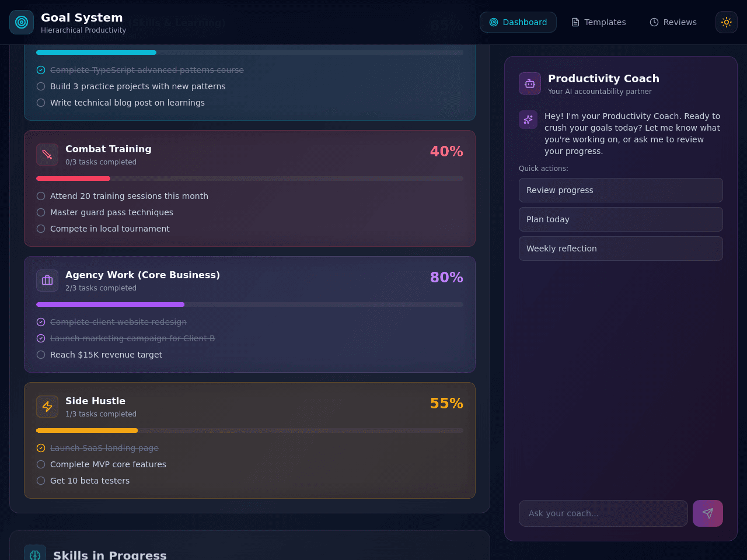
Task: Click the 'Weekly reflection' quick action
Action: click(x=621, y=249)
